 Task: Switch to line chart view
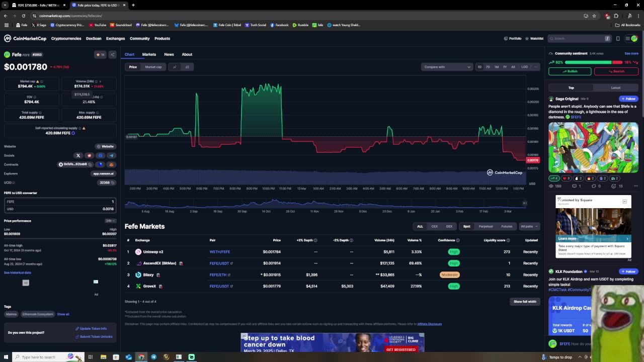coord(175,67)
